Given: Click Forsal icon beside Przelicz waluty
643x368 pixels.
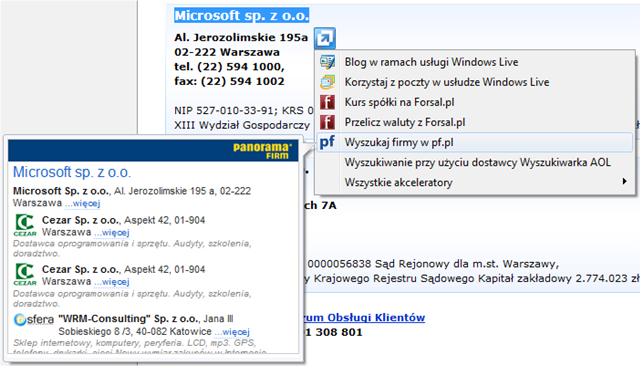Looking at the screenshot, I should tap(327, 122).
